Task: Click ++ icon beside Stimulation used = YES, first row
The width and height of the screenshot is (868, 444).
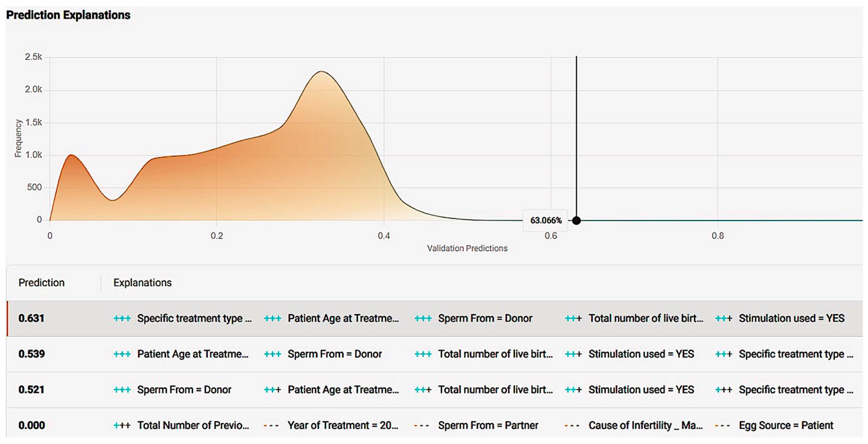Action: [x=723, y=318]
